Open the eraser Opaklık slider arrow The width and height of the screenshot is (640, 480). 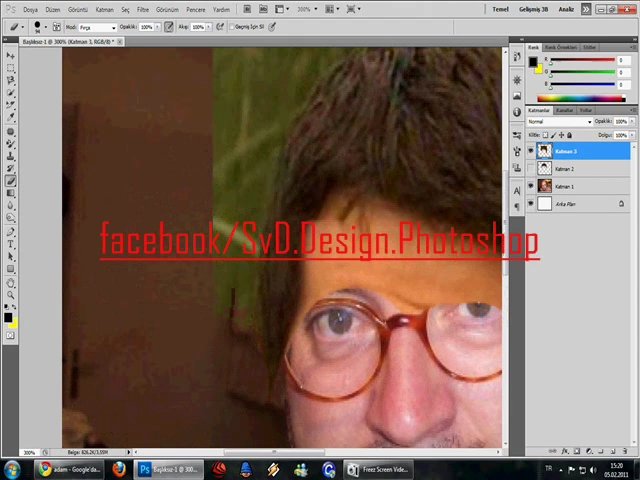[157, 27]
